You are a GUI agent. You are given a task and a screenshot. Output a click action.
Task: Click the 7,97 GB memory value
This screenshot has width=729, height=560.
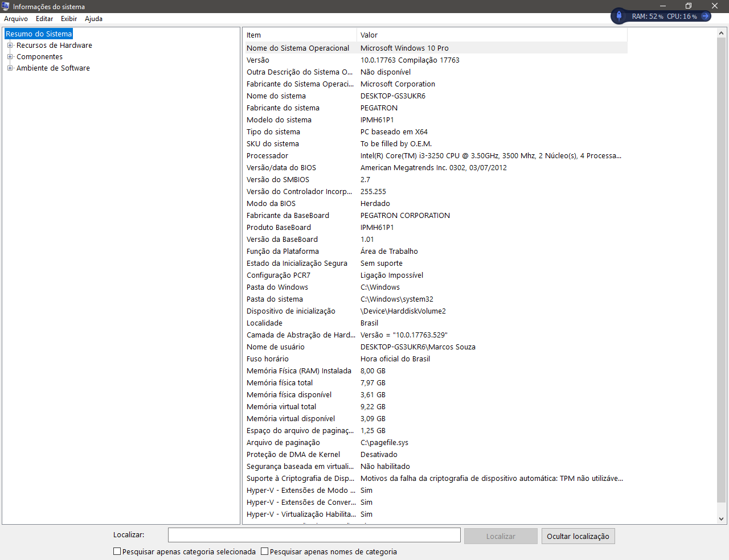coord(373,382)
